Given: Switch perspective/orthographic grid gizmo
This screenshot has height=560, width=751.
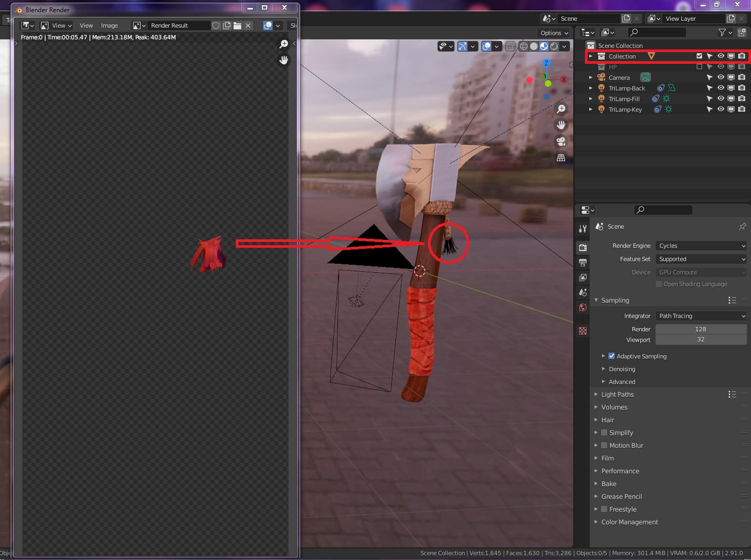Looking at the screenshot, I should pyautogui.click(x=561, y=158).
